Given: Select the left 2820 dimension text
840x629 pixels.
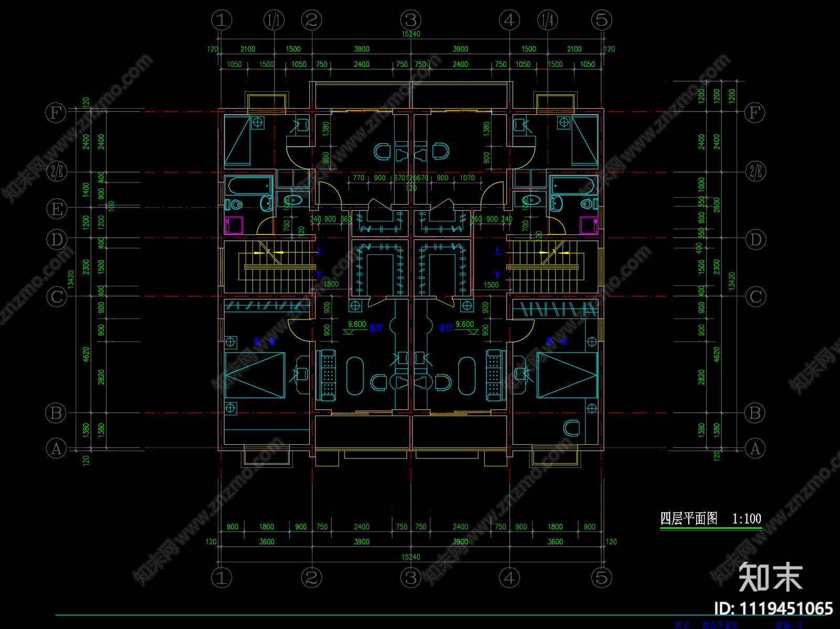Looking at the screenshot, I should [x=101, y=377].
